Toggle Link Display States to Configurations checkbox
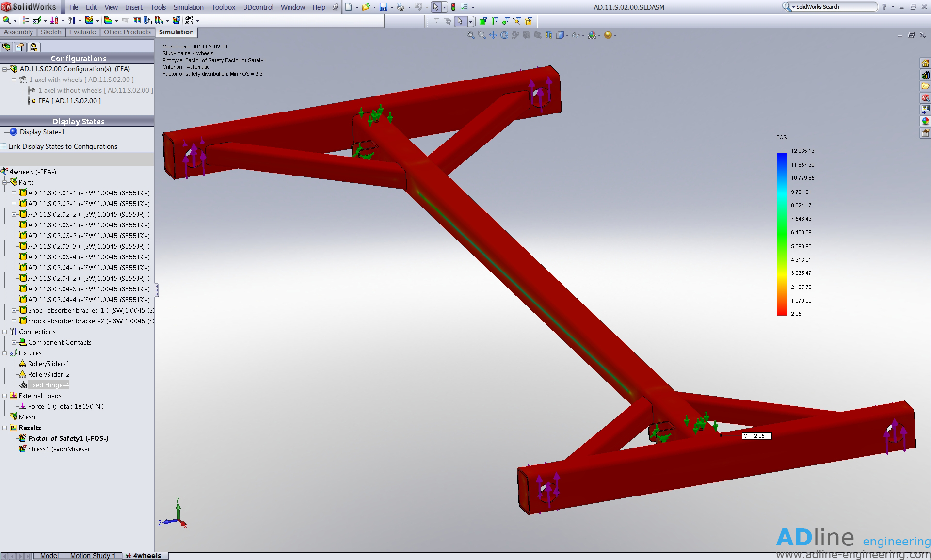 [3, 146]
